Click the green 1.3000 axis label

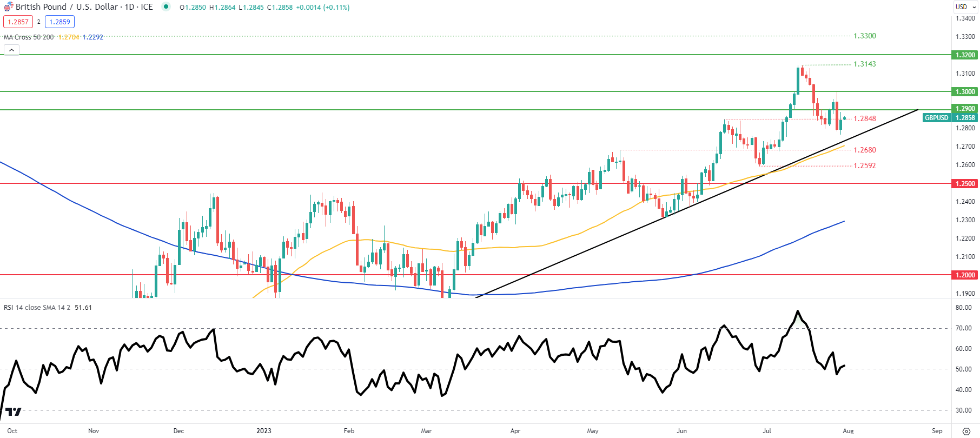click(x=965, y=92)
